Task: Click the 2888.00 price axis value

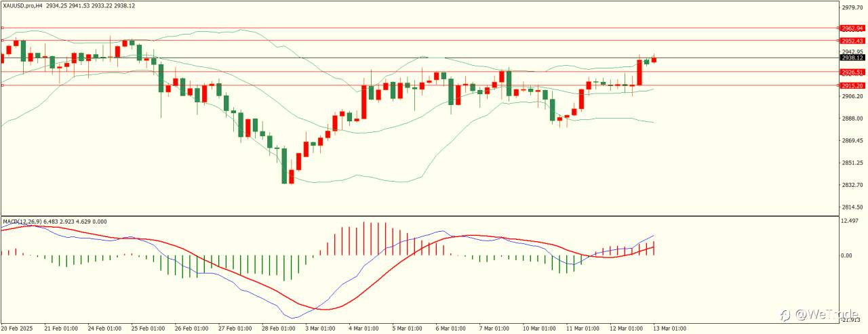Action: point(852,119)
